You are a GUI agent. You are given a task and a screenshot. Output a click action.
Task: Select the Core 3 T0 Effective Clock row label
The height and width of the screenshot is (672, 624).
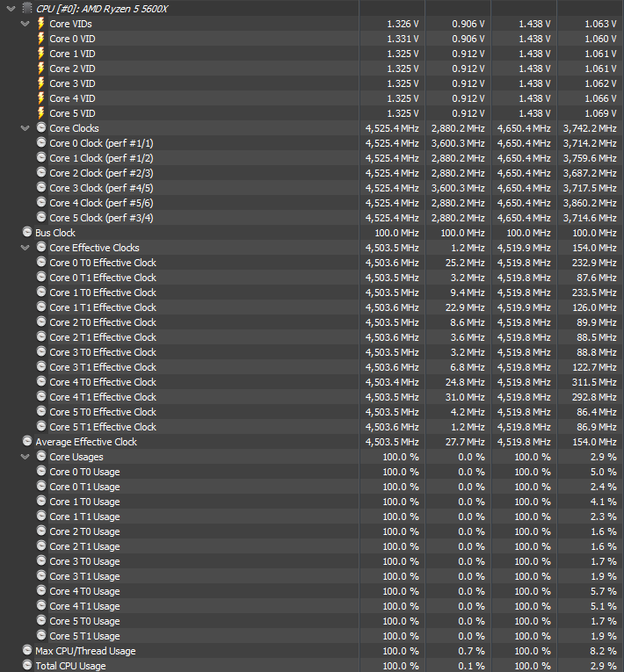pos(103,352)
